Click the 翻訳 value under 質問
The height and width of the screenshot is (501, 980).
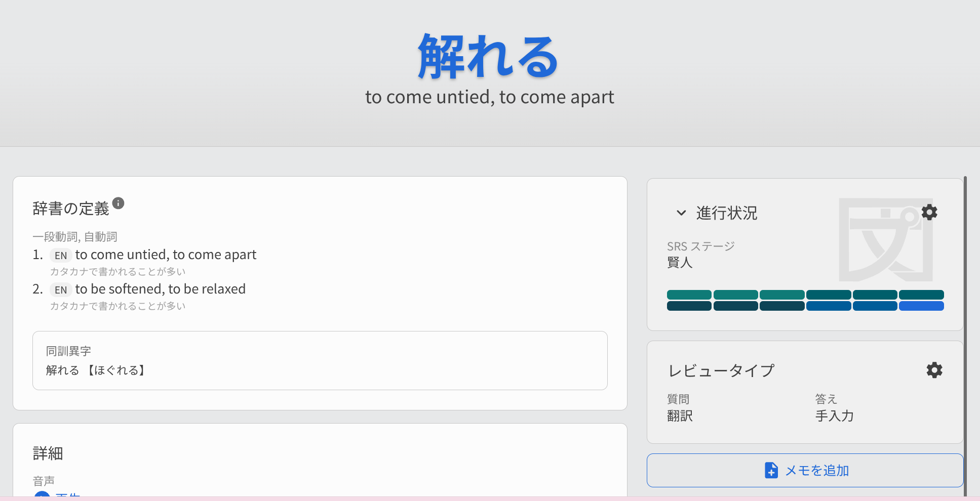click(680, 416)
